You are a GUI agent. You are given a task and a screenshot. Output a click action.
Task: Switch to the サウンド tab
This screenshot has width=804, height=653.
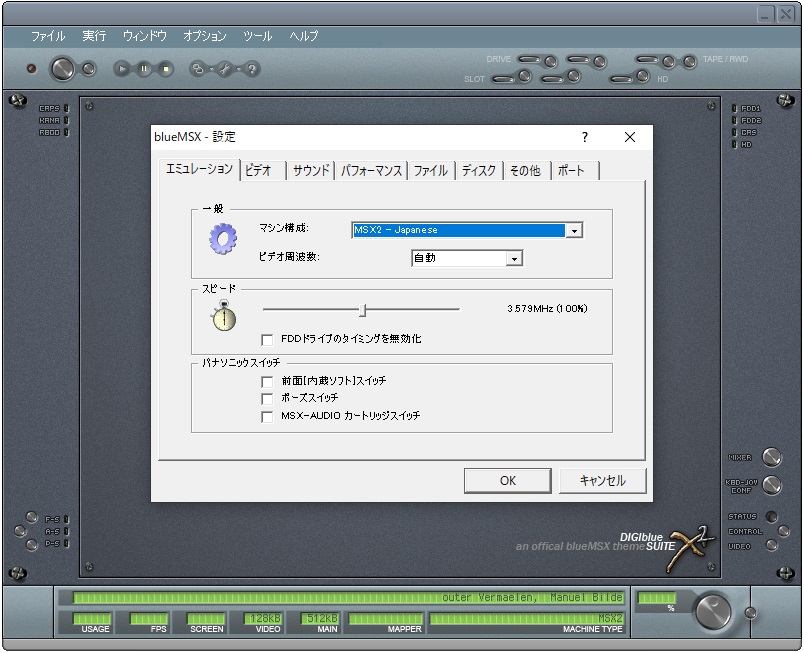311,170
